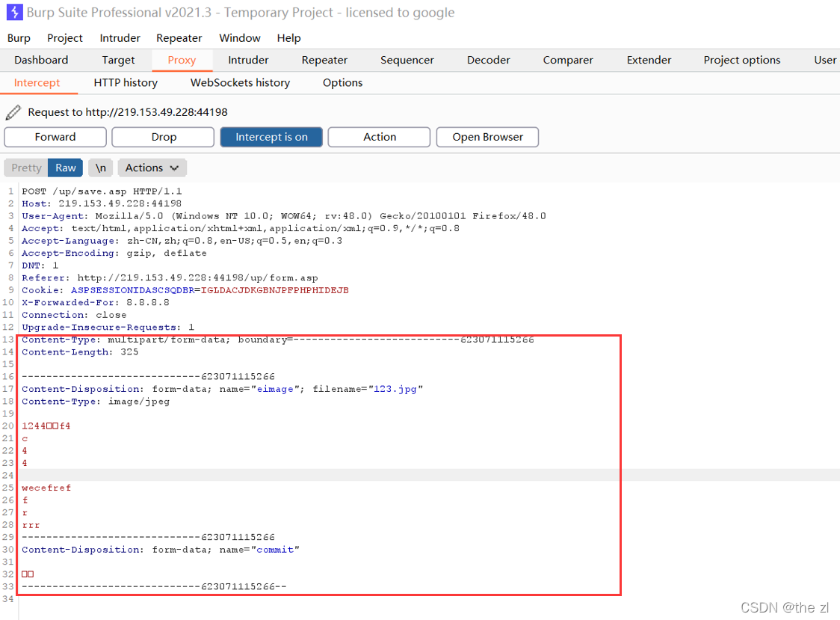This screenshot has width=840, height=620.
Task: Click the Connection: close line
Action: point(74,315)
